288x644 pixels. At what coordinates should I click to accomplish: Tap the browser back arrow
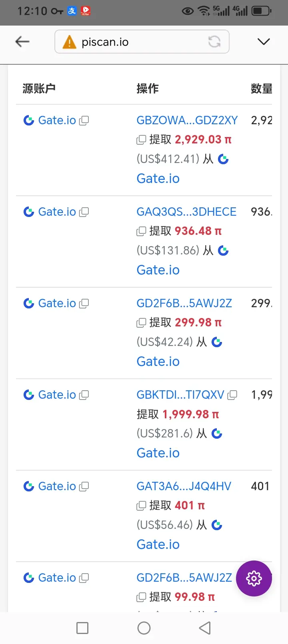click(x=22, y=42)
